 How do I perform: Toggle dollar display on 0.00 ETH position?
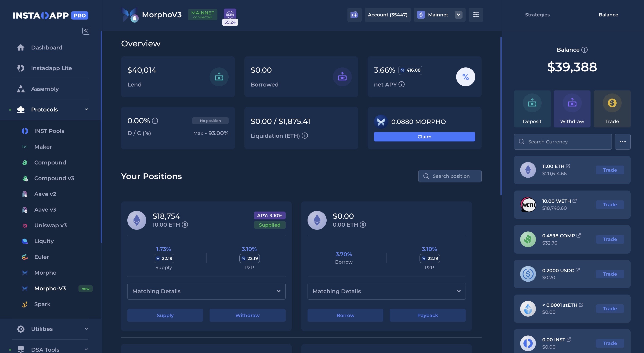[363, 225]
